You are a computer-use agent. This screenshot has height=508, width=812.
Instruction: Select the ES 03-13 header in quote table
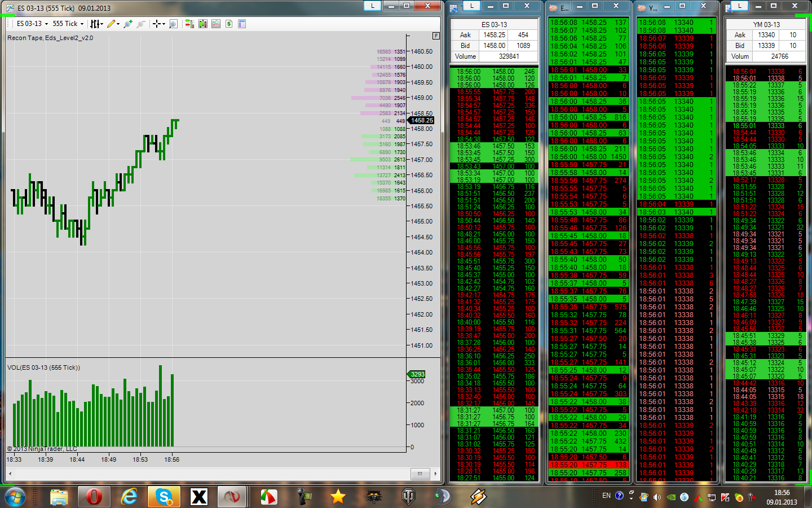click(x=494, y=25)
